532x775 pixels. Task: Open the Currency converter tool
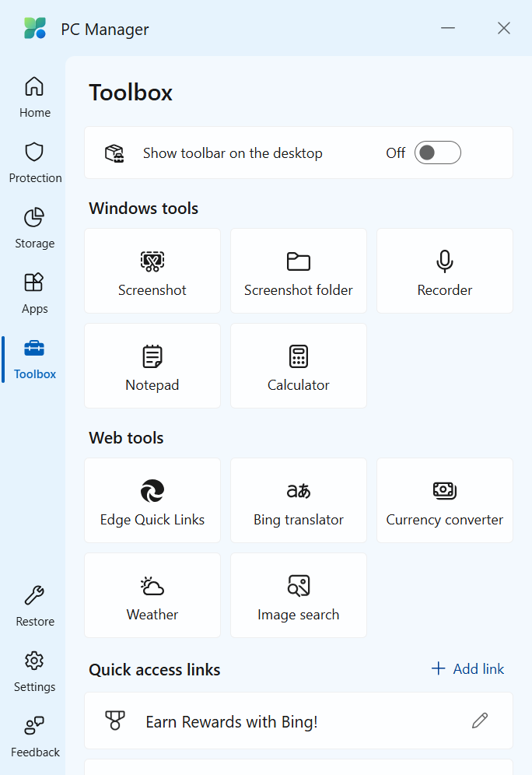[445, 501]
